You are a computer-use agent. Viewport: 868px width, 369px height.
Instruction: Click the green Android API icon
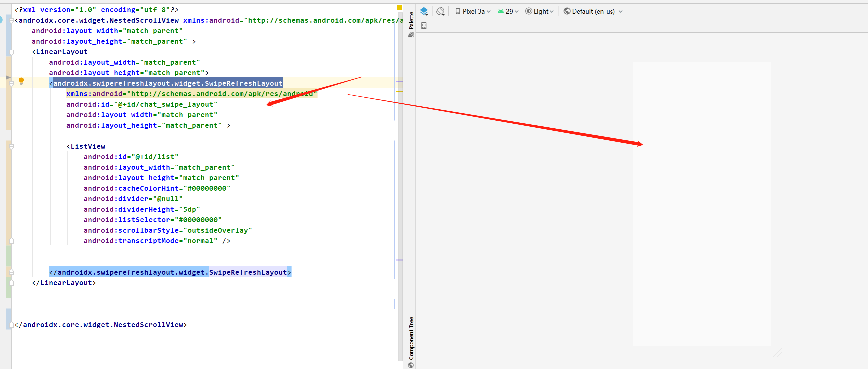[501, 11]
